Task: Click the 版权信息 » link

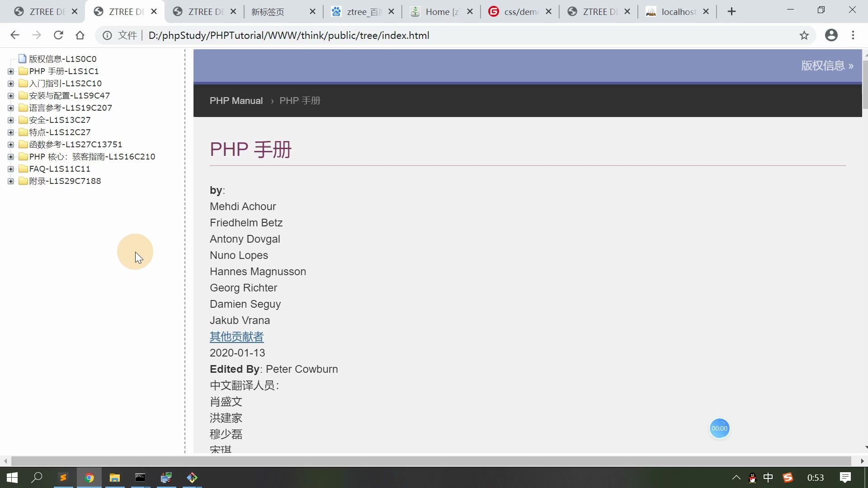Action: pos(826,66)
